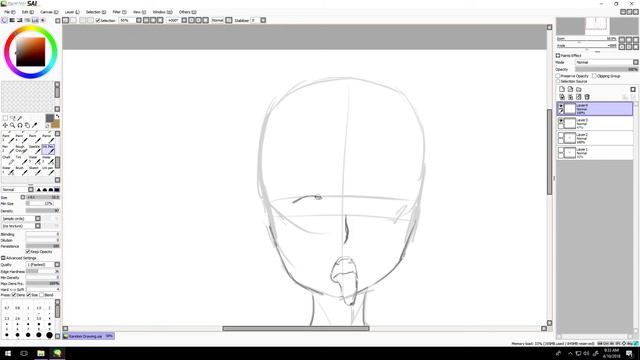Viewport: 640px width, 360px height.
Task: Show the RGB slider panel icon
Action: pos(12,20)
